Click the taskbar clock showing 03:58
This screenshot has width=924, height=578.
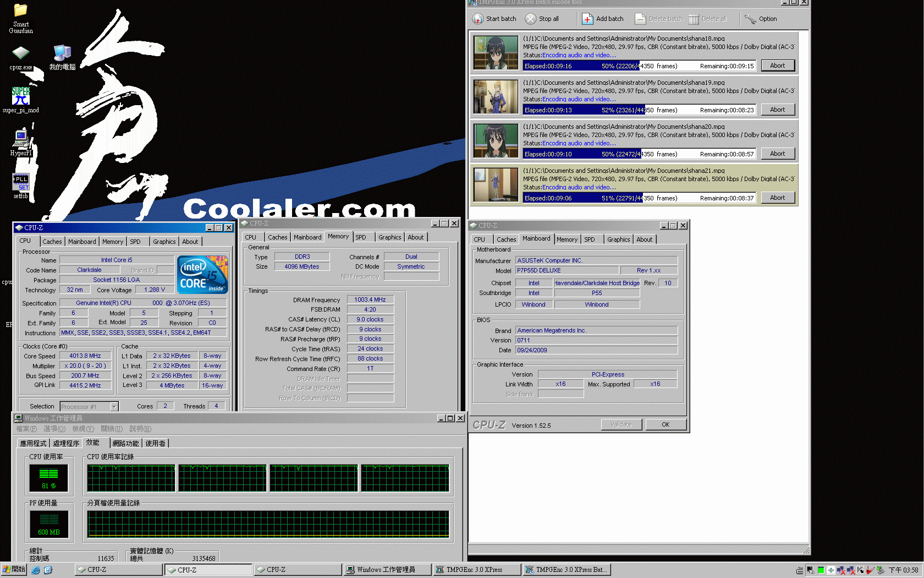click(904, 570)
